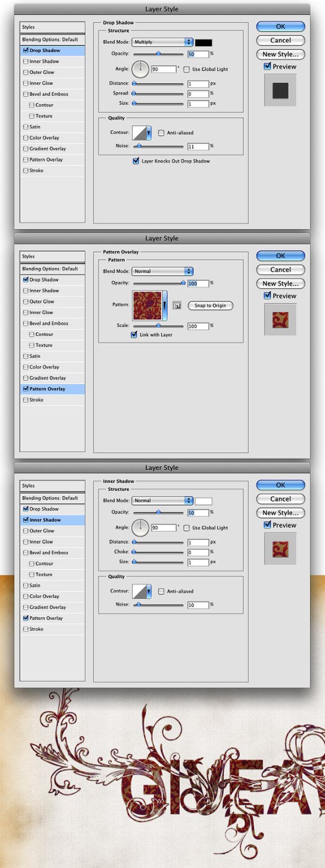The image size is (325, 868).
Task: Open Normal blend mode dropdown in Pattern Overlay
Action: click(x=162, y=271)
